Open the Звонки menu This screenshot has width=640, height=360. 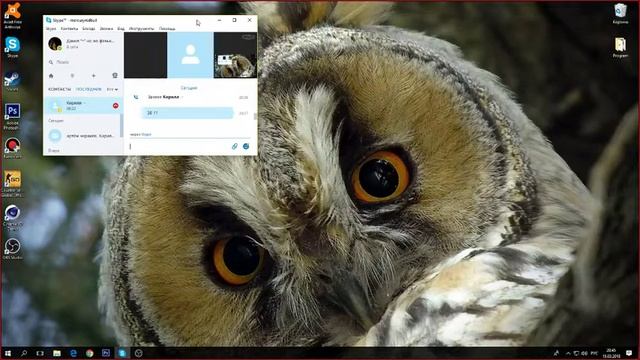pyautogui.click(x=106, y=29)
